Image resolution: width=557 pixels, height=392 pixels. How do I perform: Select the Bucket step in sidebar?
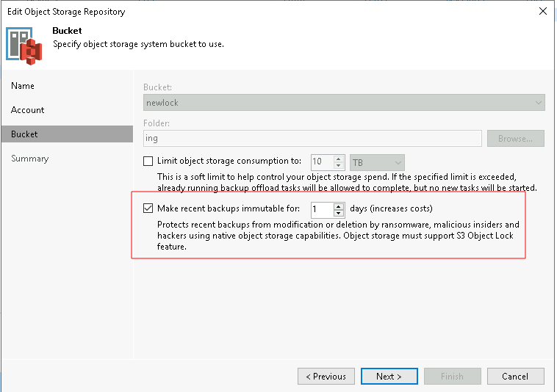point(25,134)
